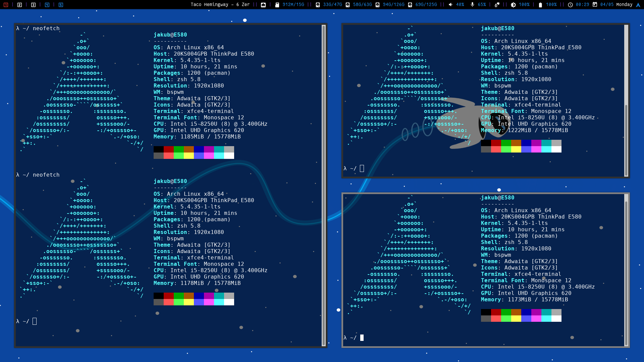This screenshot has width=644, height=362.
Task: Switch to workspace 2 in the bar
Action: pos(19,5)
